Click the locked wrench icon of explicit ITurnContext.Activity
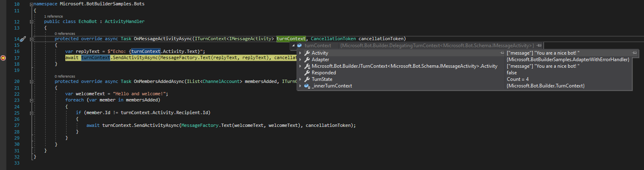The image size is (644, 170). coord(307,66)
